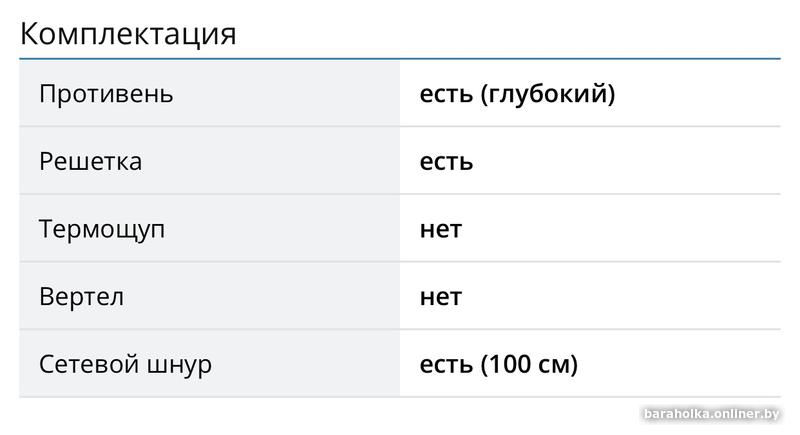Click 'нет' value beside Вертел
The width and height of the screenshot is (800, 435).
[x=440, y=297]
